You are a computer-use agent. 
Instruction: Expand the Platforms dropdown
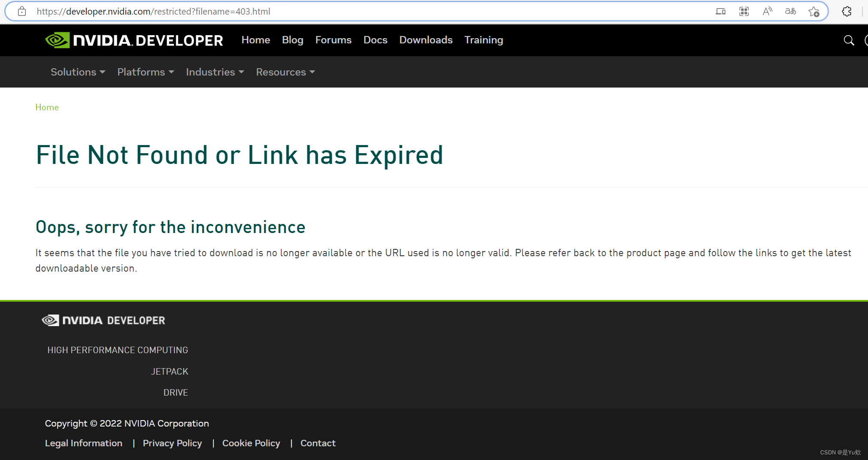point(146,72)
